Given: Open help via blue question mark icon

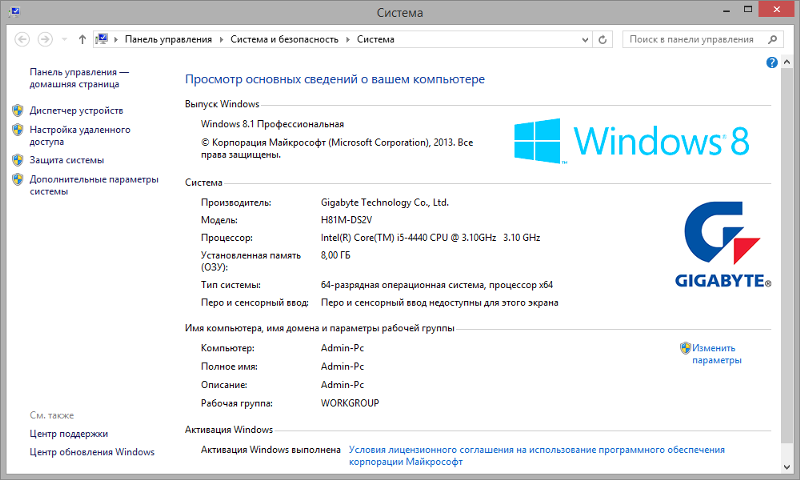Looking at the screenshot, I should click(x=772, y=63).
